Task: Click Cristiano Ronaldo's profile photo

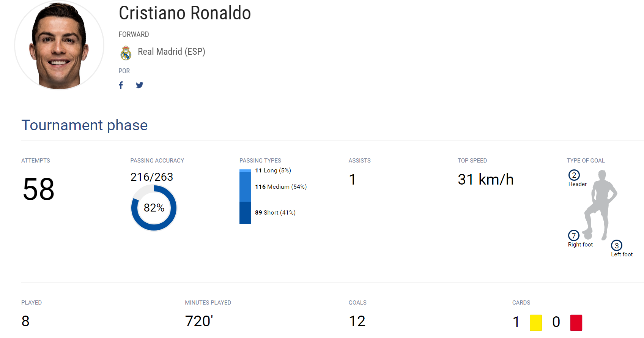Action: (x=59, y=46)
